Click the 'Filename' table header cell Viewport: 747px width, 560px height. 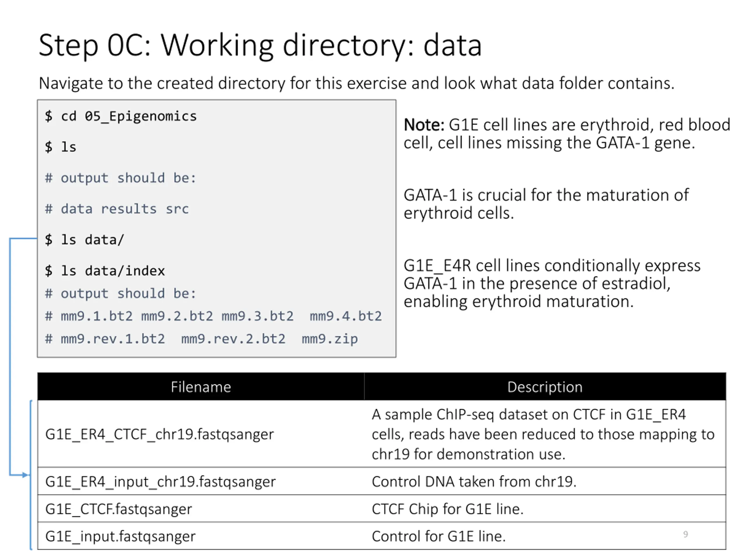pos(201,387)
